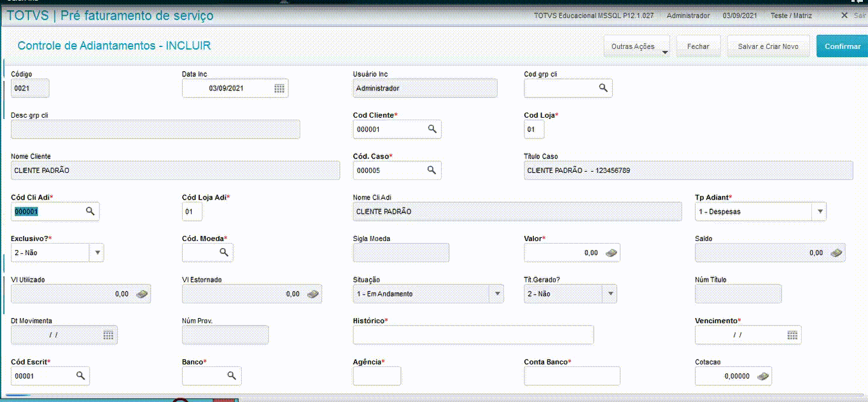
Task: Open Outras Ações dropdown menu
Action: click(x=637, y=46)
